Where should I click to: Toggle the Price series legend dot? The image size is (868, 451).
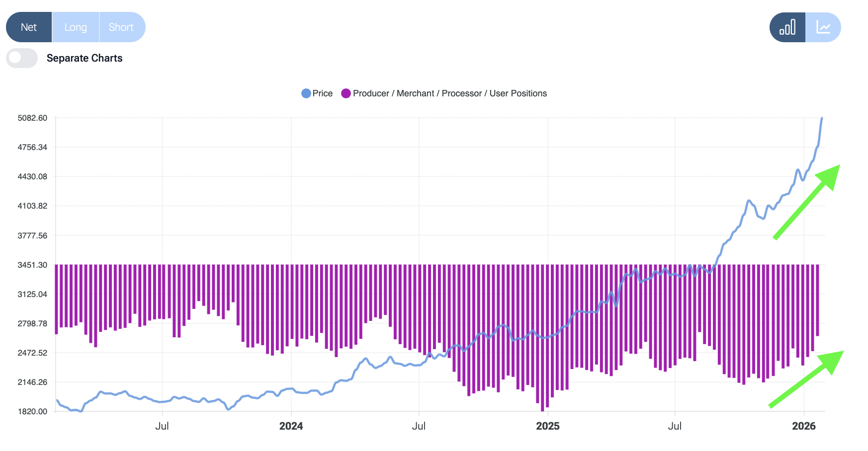306,93
